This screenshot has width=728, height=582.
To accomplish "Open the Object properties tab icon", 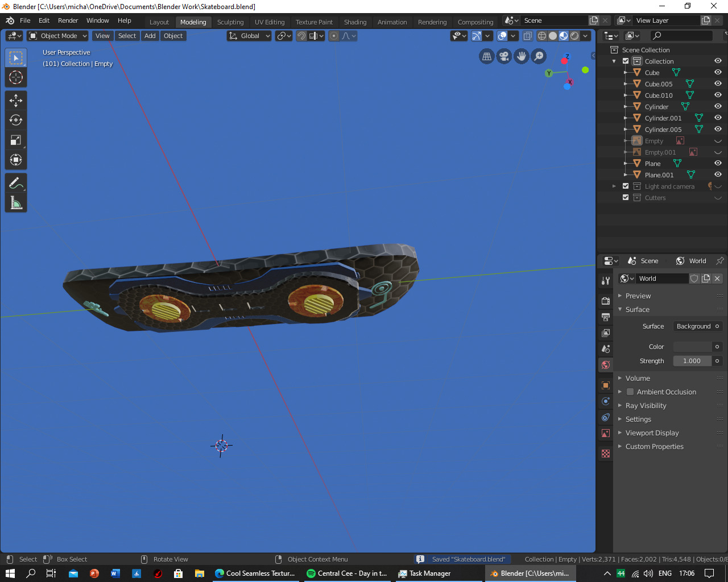I will (606, 385).
